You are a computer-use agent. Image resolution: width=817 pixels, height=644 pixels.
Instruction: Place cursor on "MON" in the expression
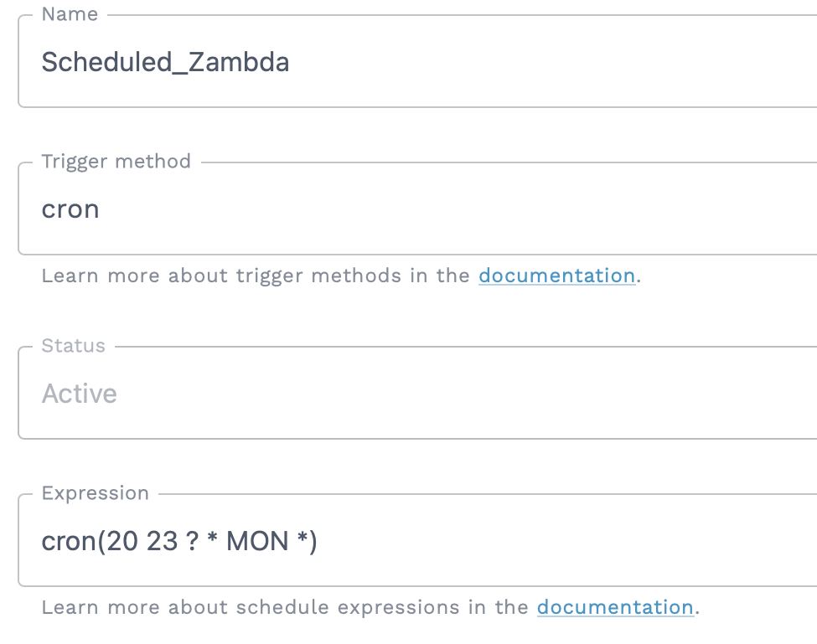click(257, 542)
